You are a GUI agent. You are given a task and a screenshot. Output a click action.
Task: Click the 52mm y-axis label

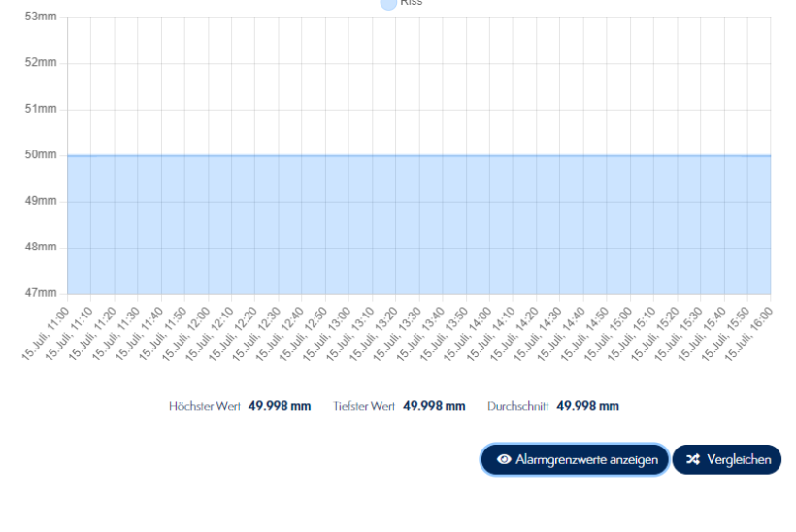coord(41,63)
